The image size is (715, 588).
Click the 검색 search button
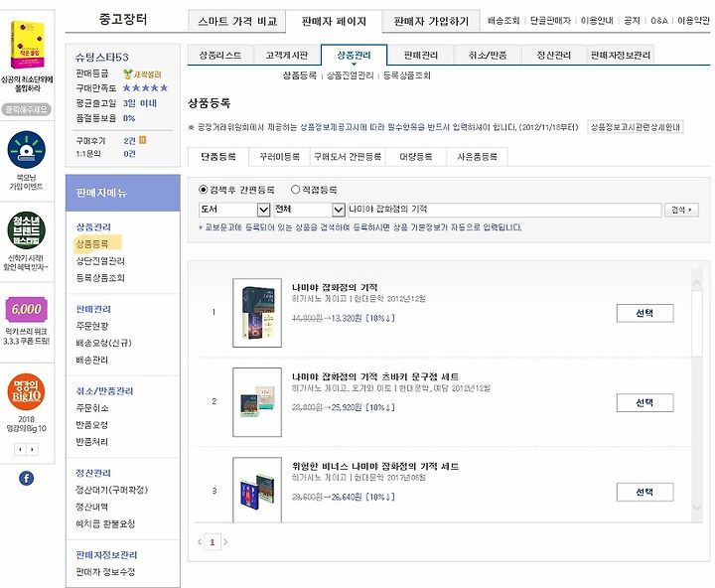pos(681,210)
